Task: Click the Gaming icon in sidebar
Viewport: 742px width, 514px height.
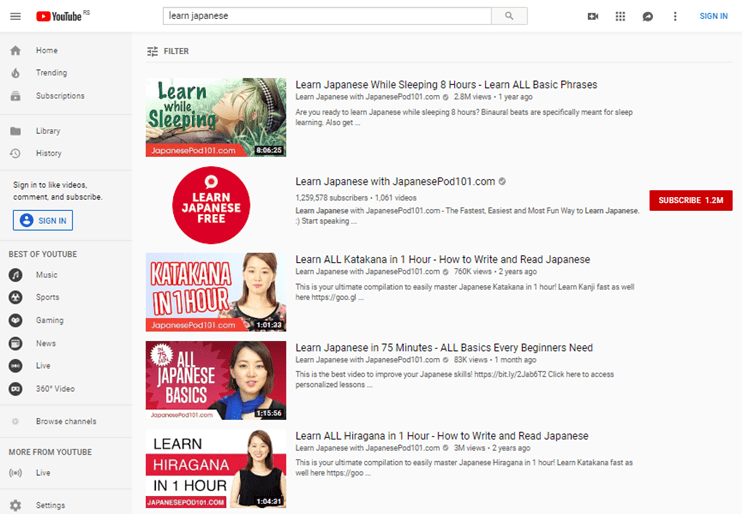Action: 16,320
